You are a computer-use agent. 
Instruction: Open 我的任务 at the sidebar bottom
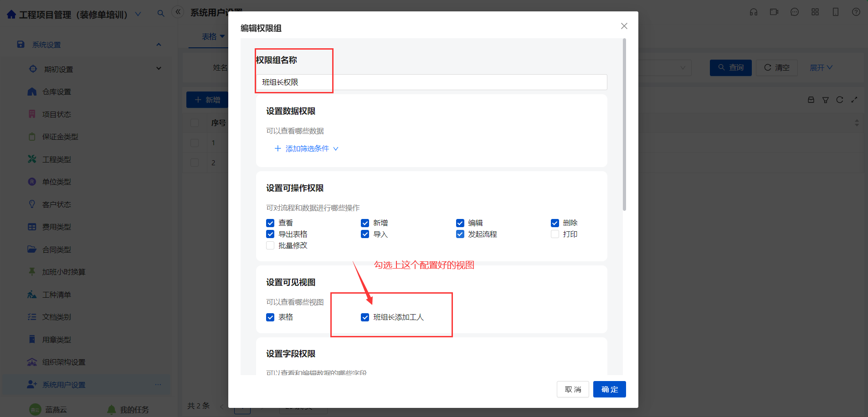coord(128,410)
